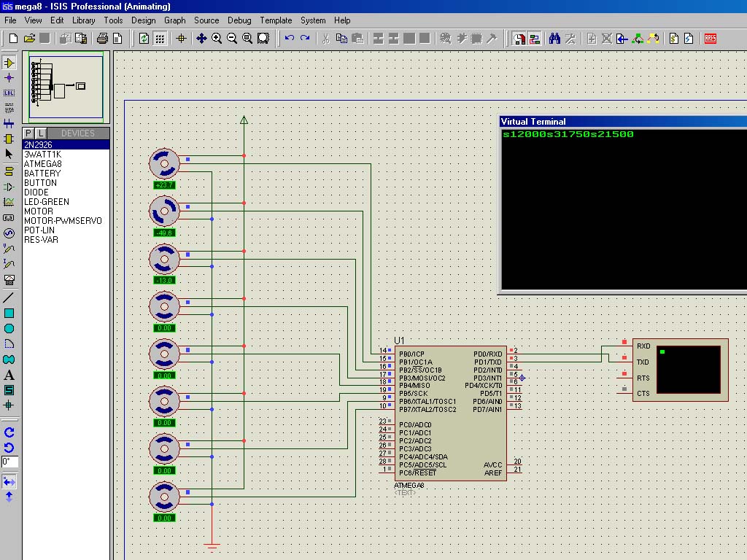The image size is (747, 560).
Task: Click the Zoom In magnifier icon
Action: [x=217, y=39]
